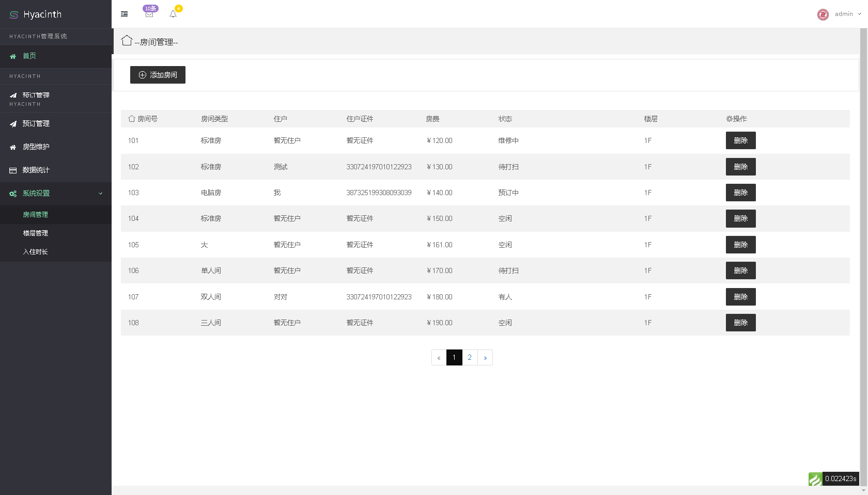
Task: Open notifications via the bell icon
Action: click(173, 14)
